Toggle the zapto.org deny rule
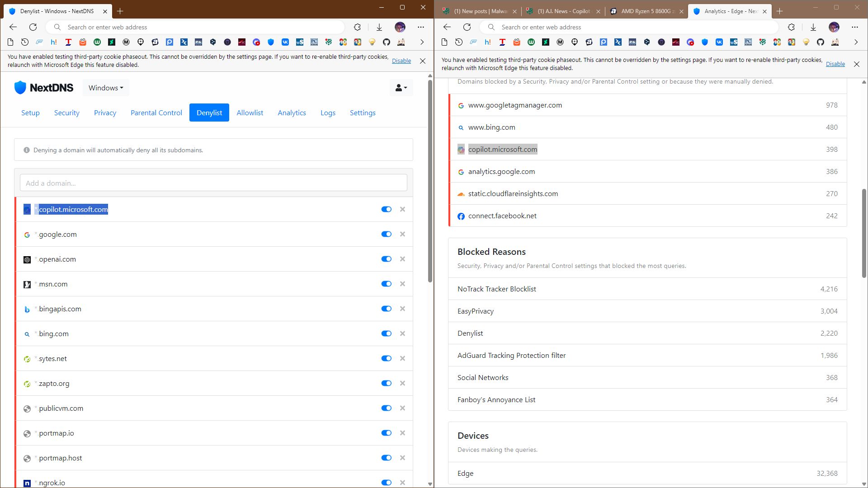This screenshot has width=868, height=488. point(386,383)
